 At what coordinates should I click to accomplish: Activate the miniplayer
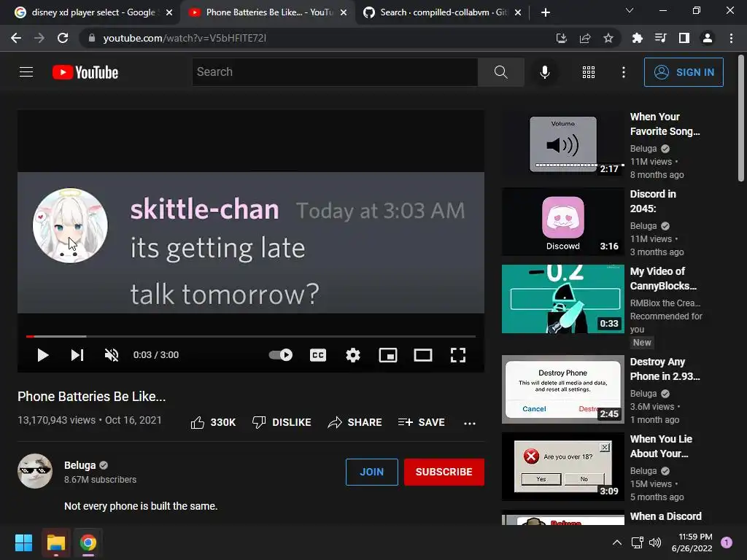tap(388, 355)
